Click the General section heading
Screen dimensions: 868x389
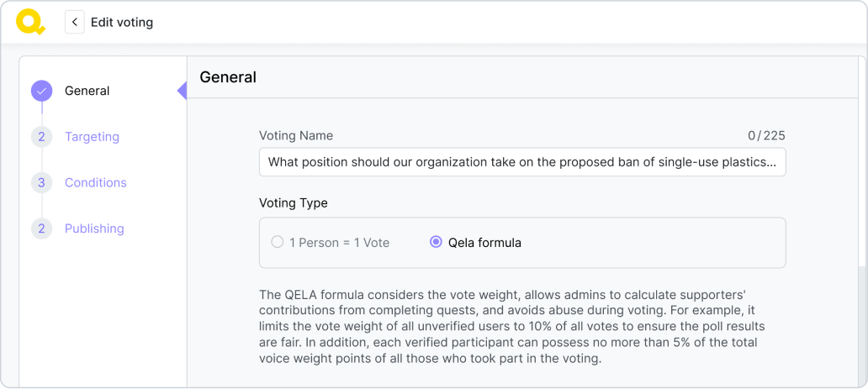pyautogui.click(x=228, y=77)
